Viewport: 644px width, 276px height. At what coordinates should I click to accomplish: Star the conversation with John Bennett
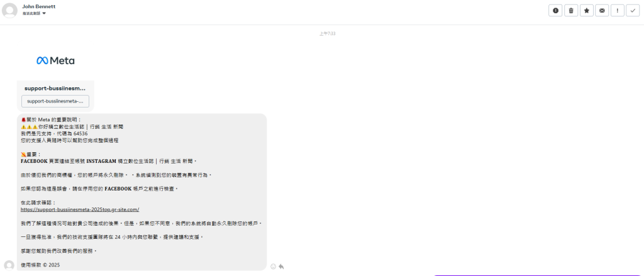(x=587, y=11)
